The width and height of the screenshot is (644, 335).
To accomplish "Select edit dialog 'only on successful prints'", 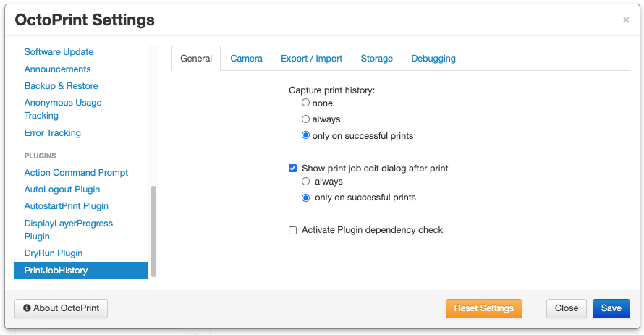I will point(306,198).
